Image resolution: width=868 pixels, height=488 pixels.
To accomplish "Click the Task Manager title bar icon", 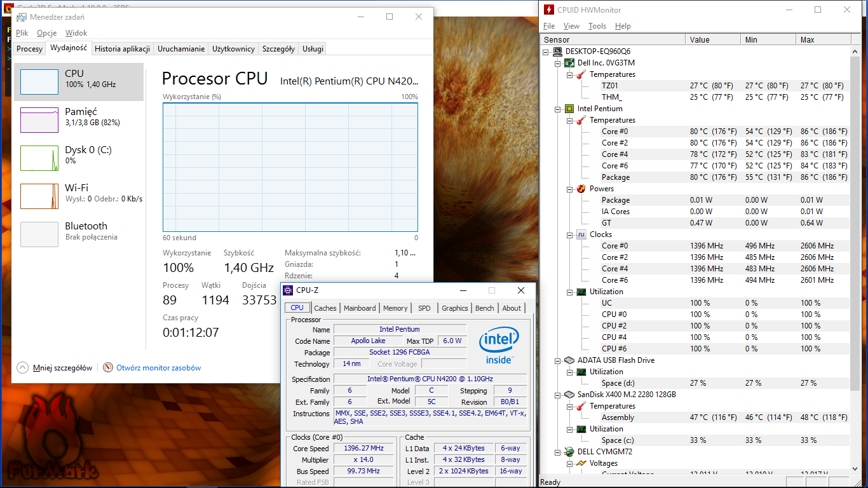I will pos(22,17).
